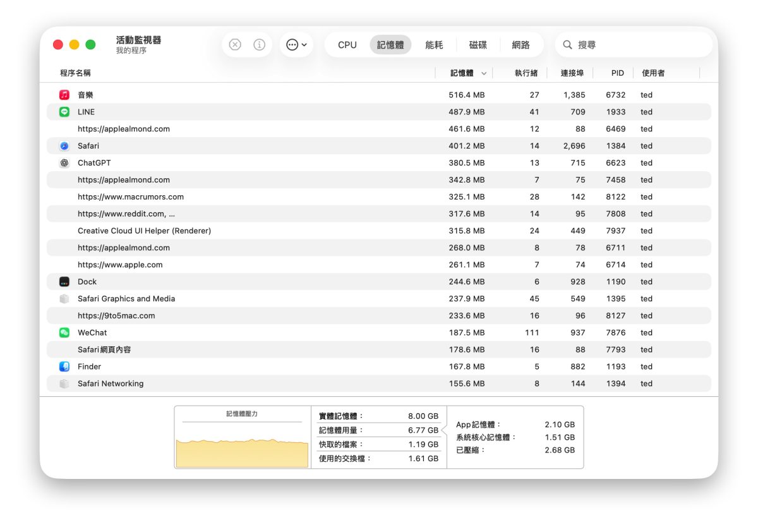Click the Safari compass icon
The height and width of the screenshot is (532, 758).
[64, 146]
